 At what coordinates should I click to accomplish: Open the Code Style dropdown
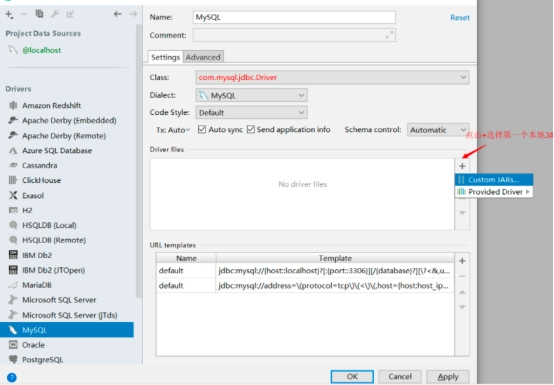click(252, 113)
